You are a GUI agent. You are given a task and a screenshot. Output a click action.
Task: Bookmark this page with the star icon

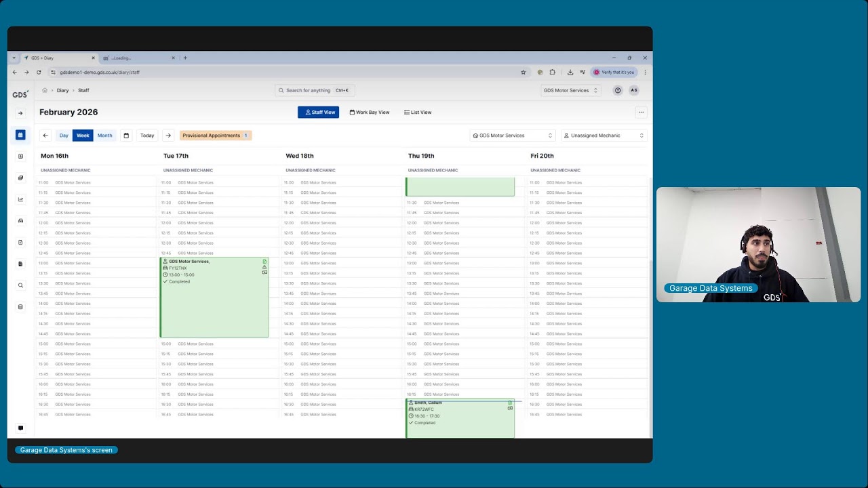click(x=523, y=72)
